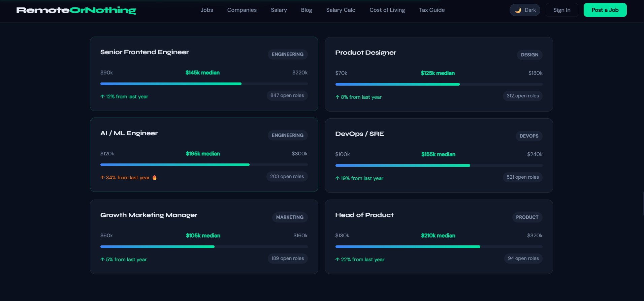Click the orange arrow beside 34% from last year
This screenshot has width=644, height=301.
pyautogui.click(x=102, y=178)
